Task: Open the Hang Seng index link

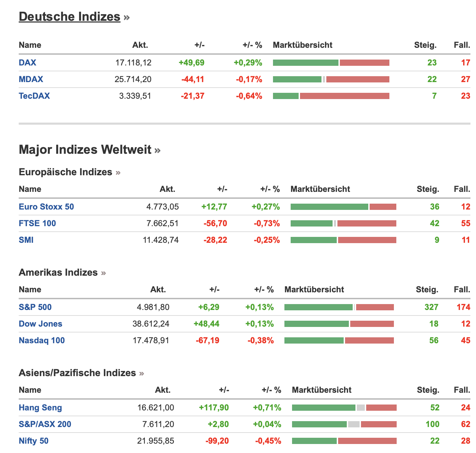Action: click(40, 408)
